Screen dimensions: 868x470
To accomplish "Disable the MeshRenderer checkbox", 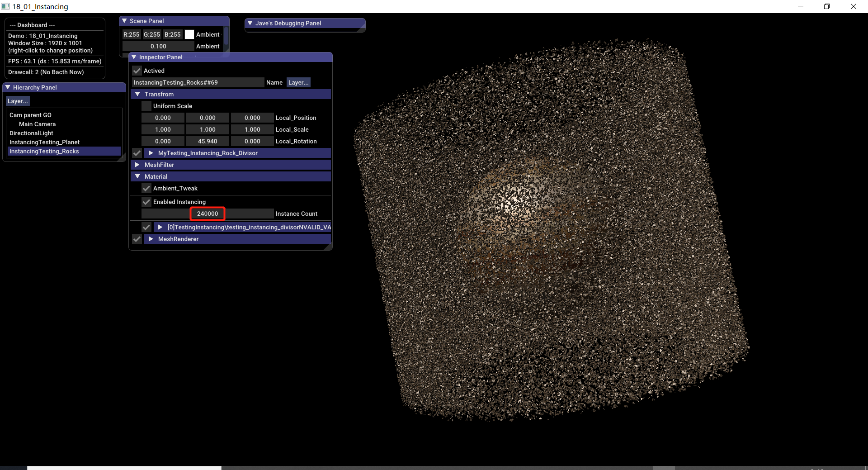I will pyautogui.click(x=137, y=239).
